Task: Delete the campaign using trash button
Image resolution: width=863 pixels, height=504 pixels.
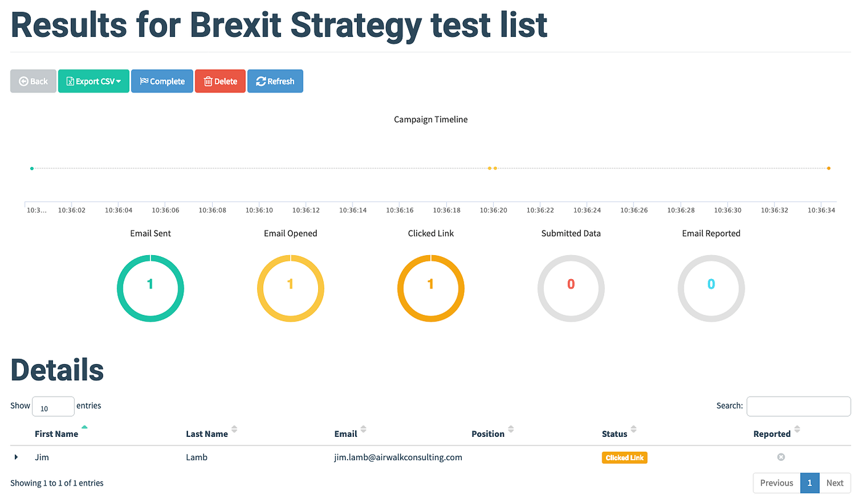Action: pos(220,81)
